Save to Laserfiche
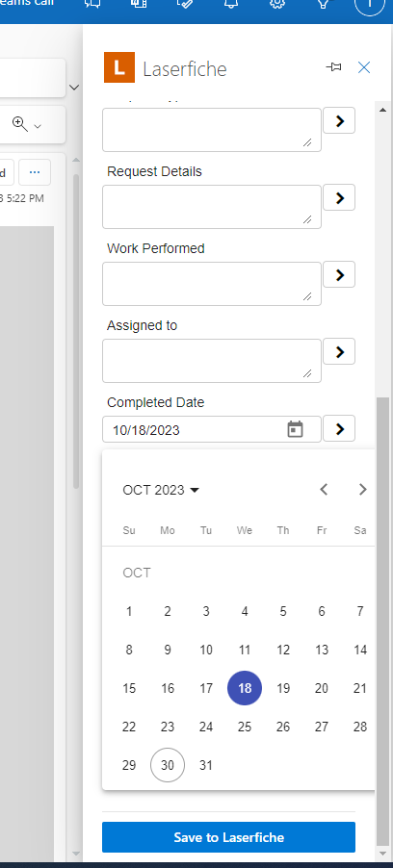Viewport: 393px width, 868px height. pyautogui.click(x=228, y=837)
